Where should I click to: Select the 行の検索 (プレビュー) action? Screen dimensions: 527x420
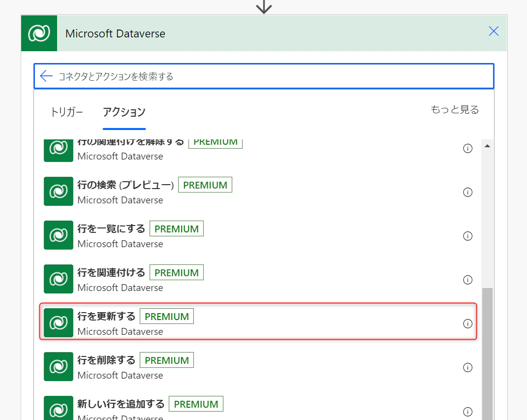258,192
